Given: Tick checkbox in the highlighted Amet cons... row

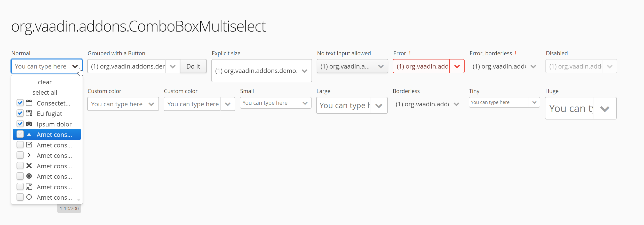Looking at the screenshot, I should pos(20,134).
